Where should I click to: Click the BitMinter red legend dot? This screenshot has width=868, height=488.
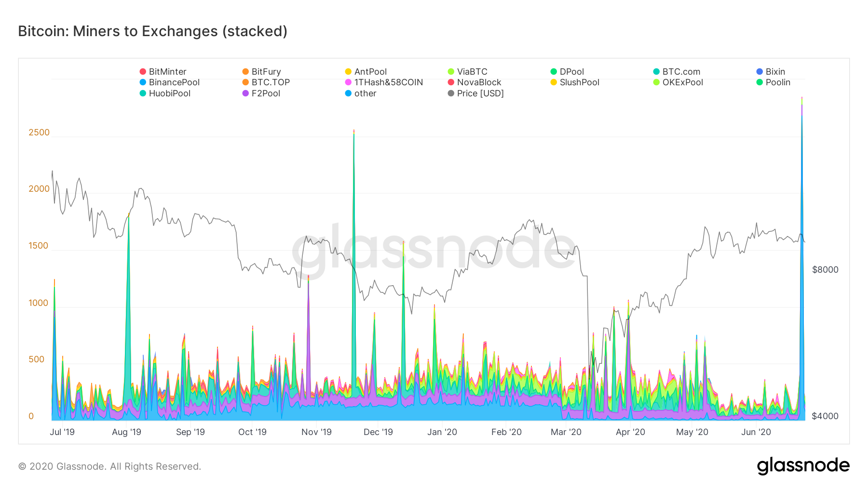tap(143, 72)
